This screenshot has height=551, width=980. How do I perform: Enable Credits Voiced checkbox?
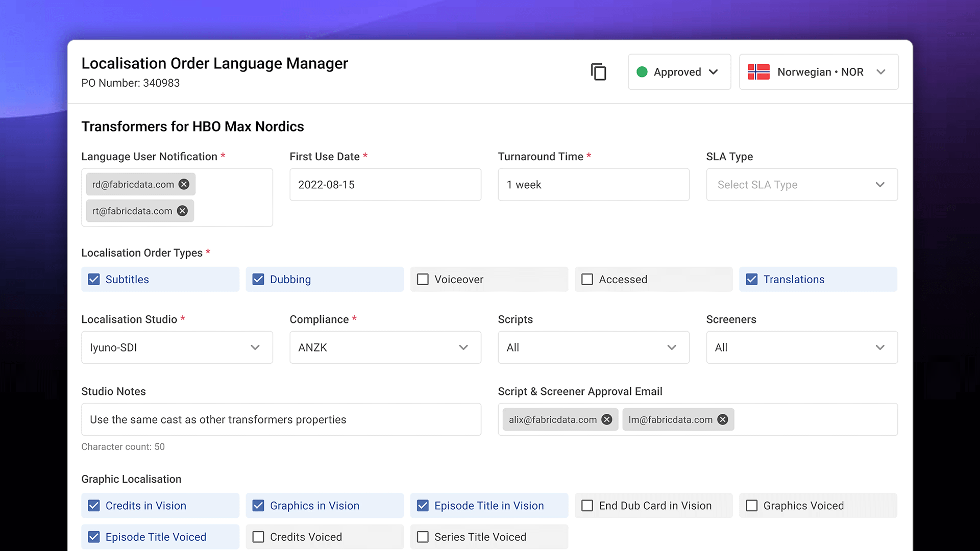258,537
